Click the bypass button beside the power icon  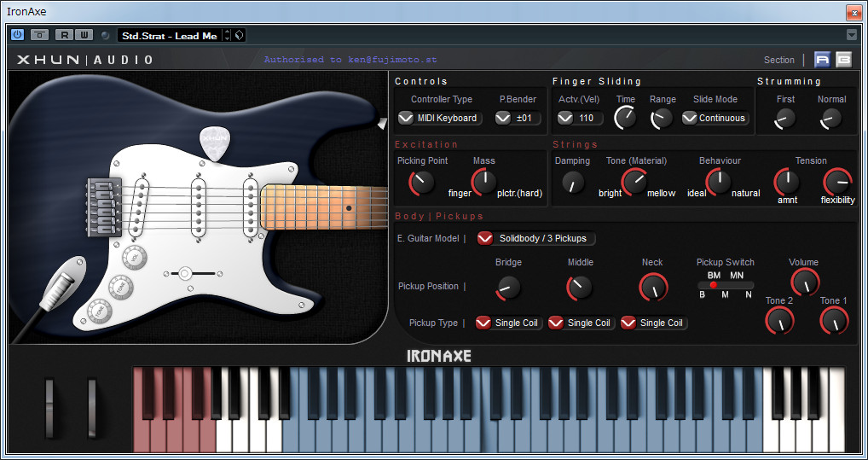point(39,35)
